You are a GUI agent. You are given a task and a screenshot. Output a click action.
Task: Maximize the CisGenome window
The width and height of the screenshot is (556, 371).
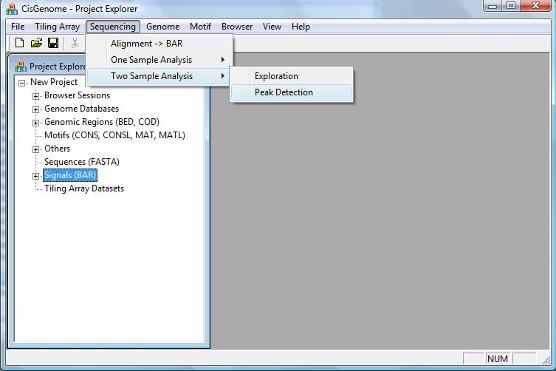(511, 6)
